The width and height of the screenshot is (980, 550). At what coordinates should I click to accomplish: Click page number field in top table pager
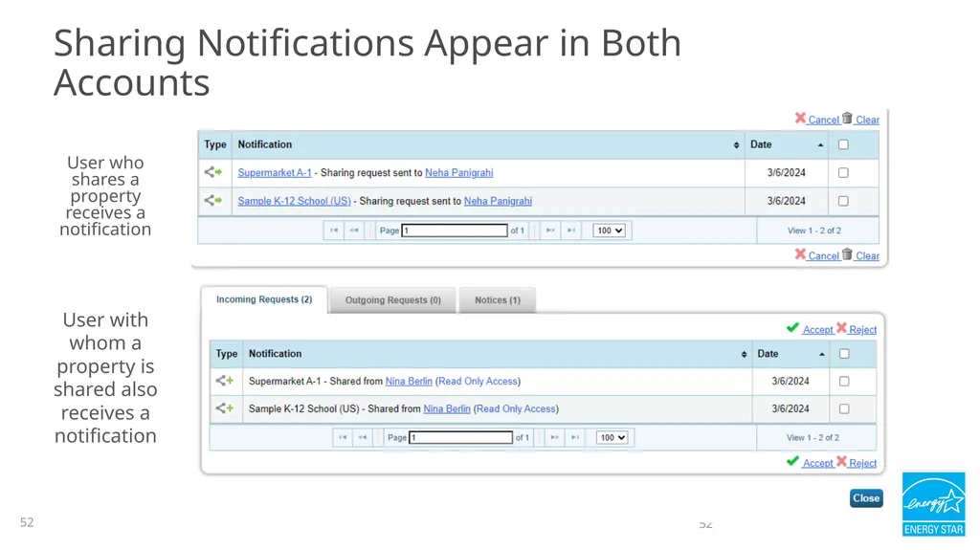455,231
